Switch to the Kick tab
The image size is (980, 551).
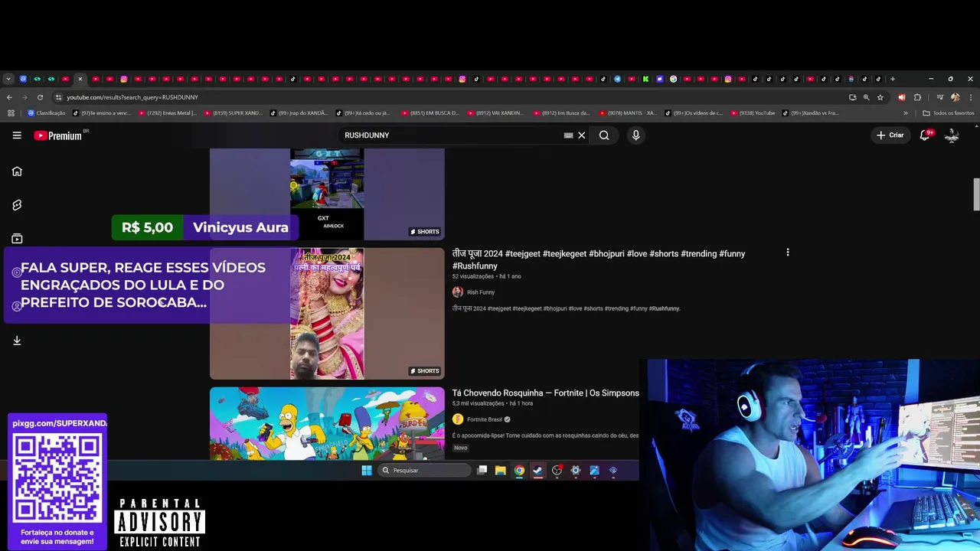pyautogui.click(x=645, y=79)
